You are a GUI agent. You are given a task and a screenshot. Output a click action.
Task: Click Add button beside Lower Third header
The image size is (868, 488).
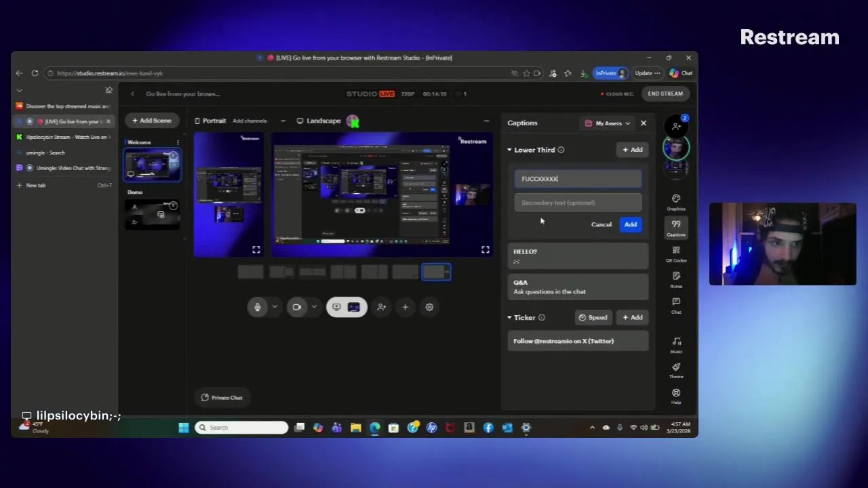point(632,150)
